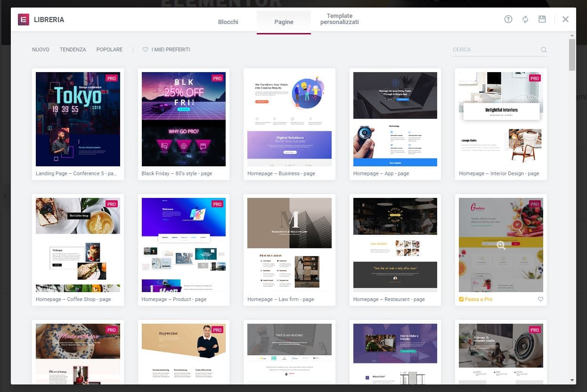
Task: Click the vertical scrollbar thumb
Action: [572, 55]
